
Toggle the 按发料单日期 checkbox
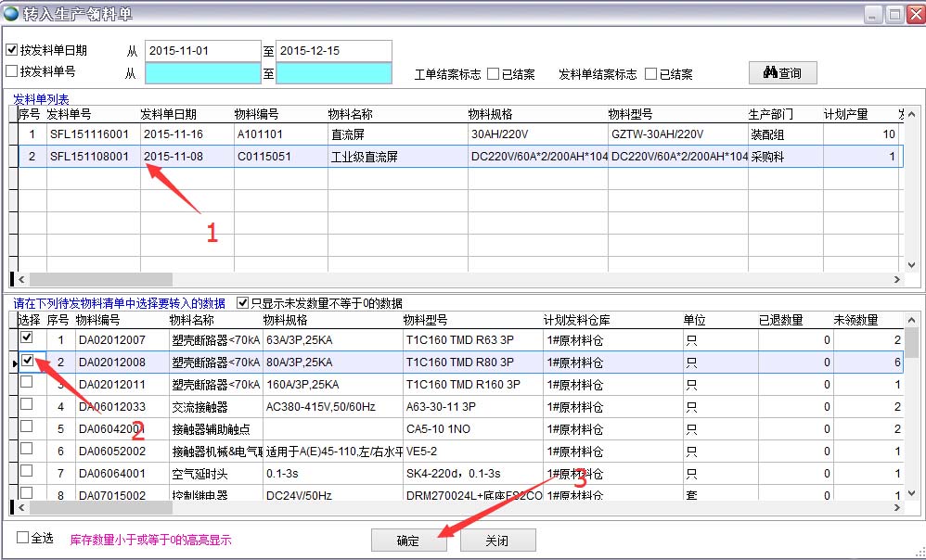click(12, 50)
